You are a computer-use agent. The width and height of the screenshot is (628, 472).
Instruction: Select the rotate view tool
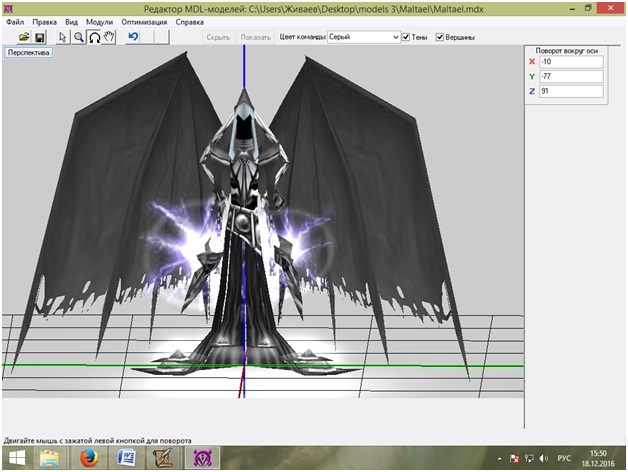(94, 37)
